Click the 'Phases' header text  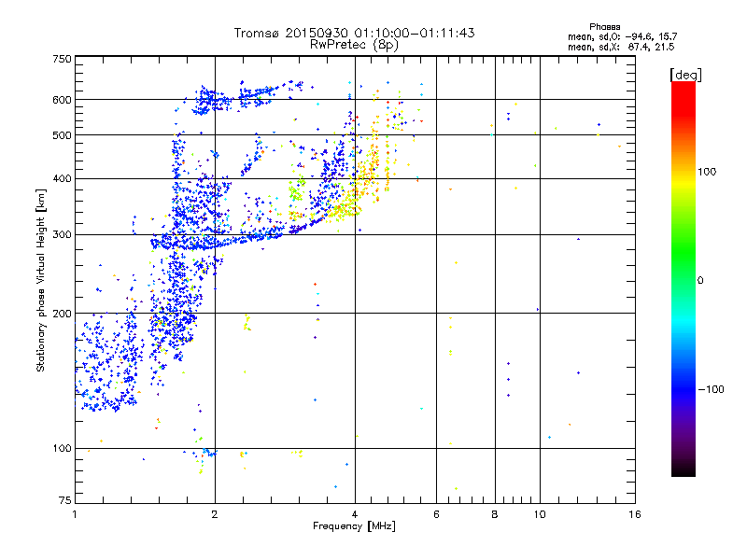click(604, 27)
